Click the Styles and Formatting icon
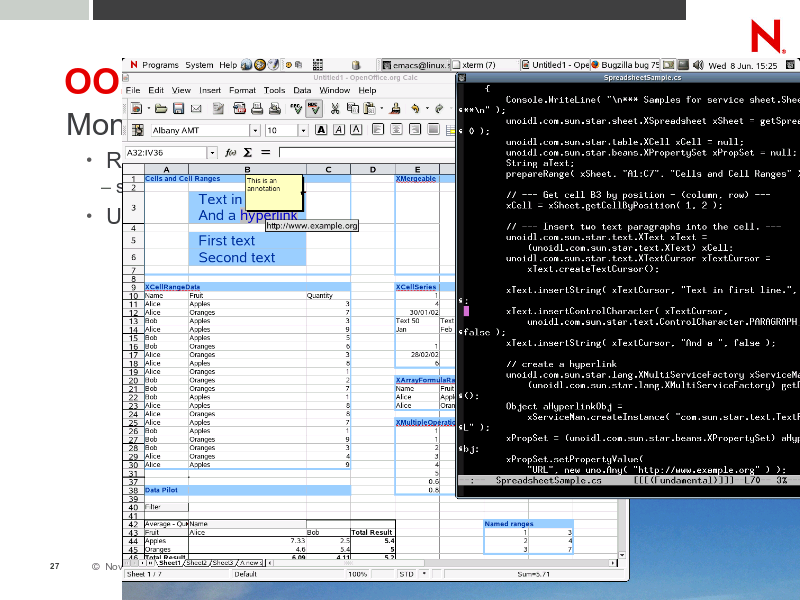This screenshot has width=800, height=600. [137, 130]
